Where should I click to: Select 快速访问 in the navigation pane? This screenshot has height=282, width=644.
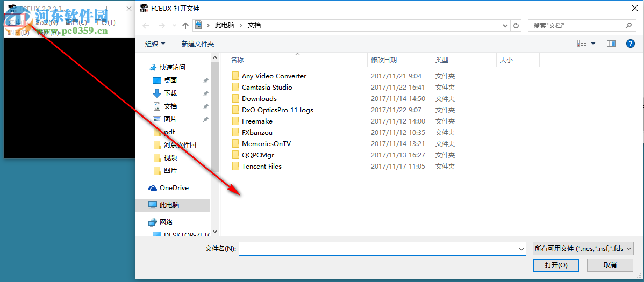click(x=172, y=67)
